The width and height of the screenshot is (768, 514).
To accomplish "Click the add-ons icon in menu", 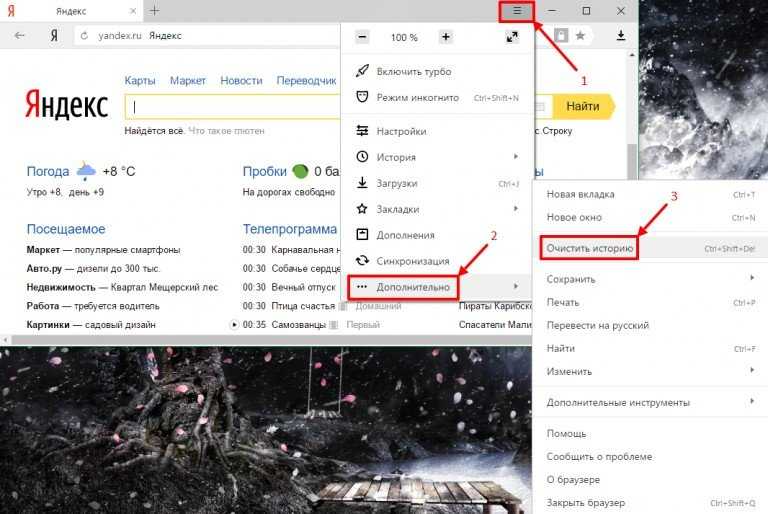I will (x=362, y=235).
